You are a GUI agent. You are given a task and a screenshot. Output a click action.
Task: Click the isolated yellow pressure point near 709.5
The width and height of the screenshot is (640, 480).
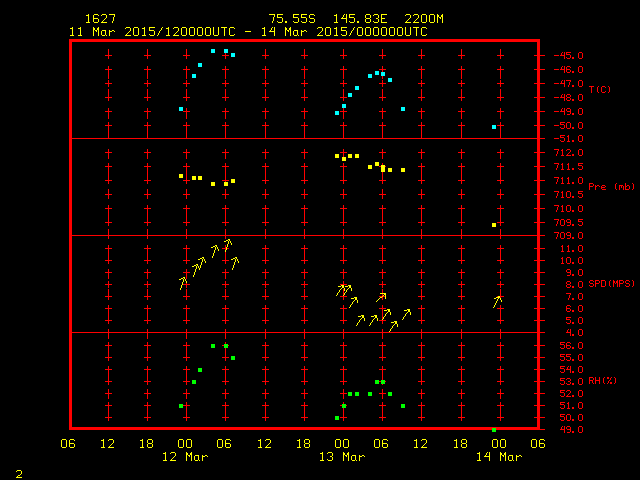click(x=494, y=225)
